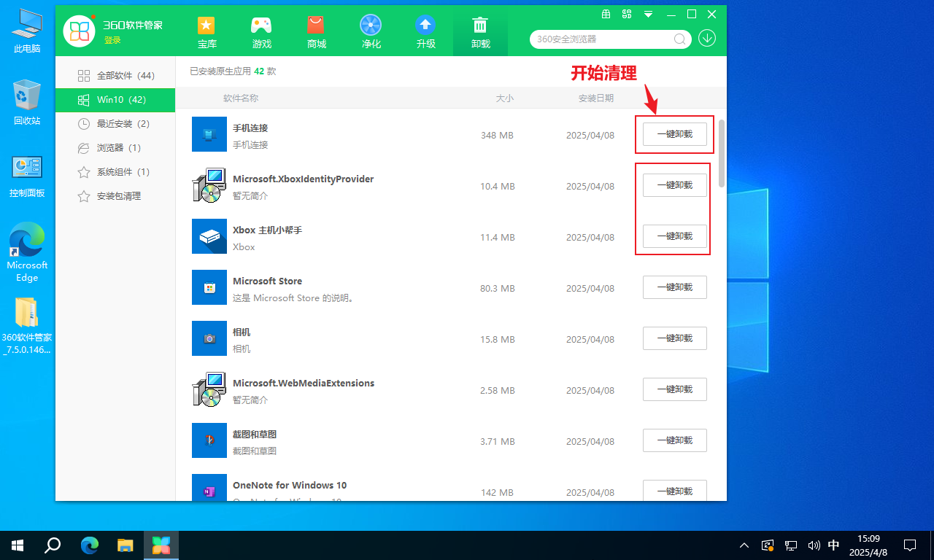The height and width of the screenshot is (560, 934).
Task: Sort list by 安装日期 column header
Action: [596, 98]
